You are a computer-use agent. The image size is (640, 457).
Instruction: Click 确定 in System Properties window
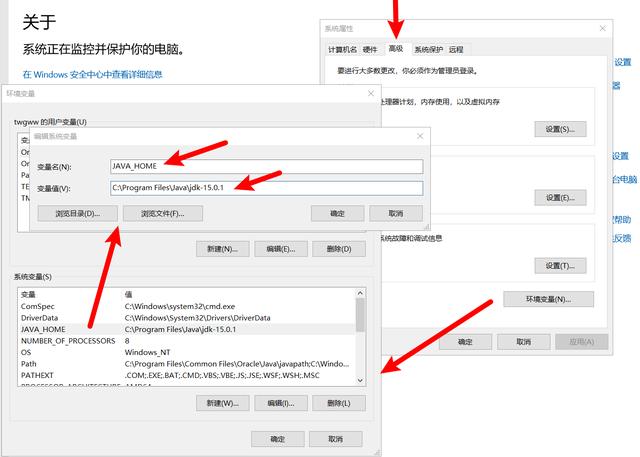tap(465, 342)
